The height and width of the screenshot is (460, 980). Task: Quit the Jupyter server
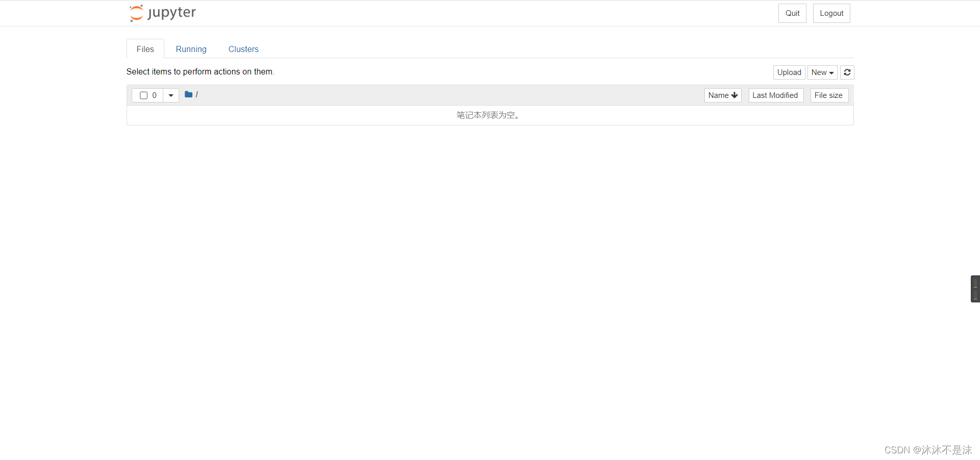[x=792, y=13]
